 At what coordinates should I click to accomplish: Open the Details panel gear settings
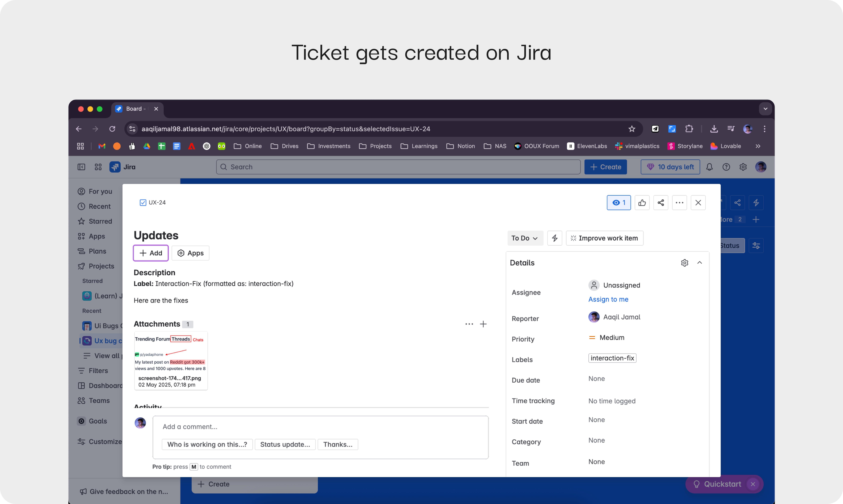point(685,263)
